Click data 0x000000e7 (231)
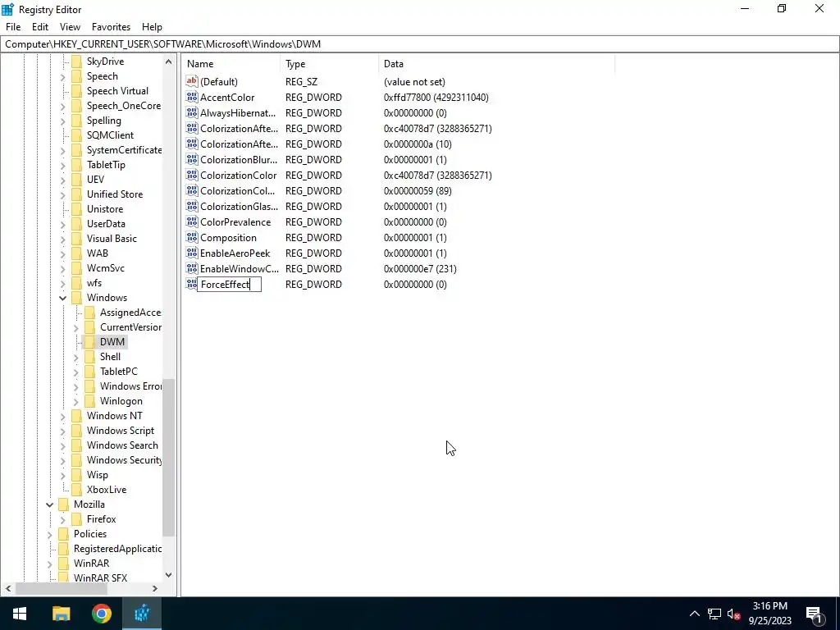840x630 pixels. coord(420,269)
